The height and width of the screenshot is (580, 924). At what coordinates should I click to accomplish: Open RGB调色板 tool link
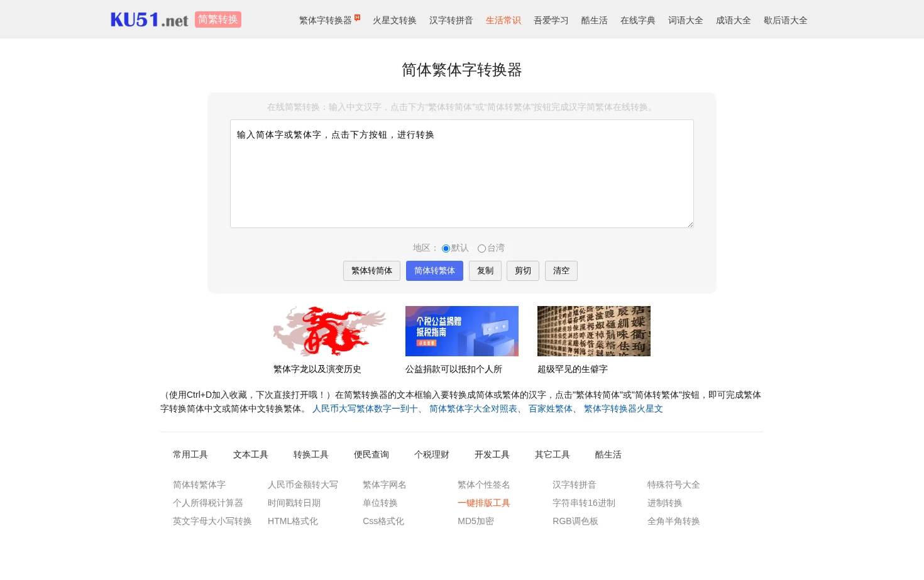tap(575, 521)
